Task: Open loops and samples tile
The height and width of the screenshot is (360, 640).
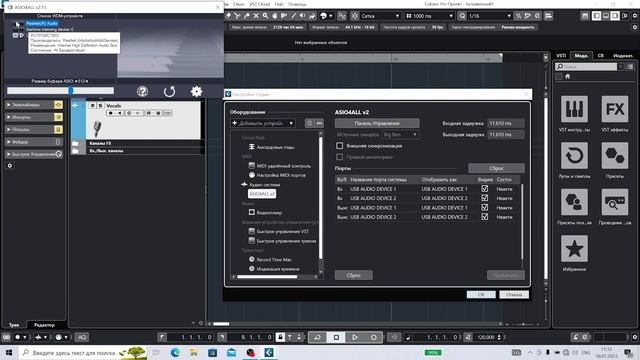Action: click(574, 156)
